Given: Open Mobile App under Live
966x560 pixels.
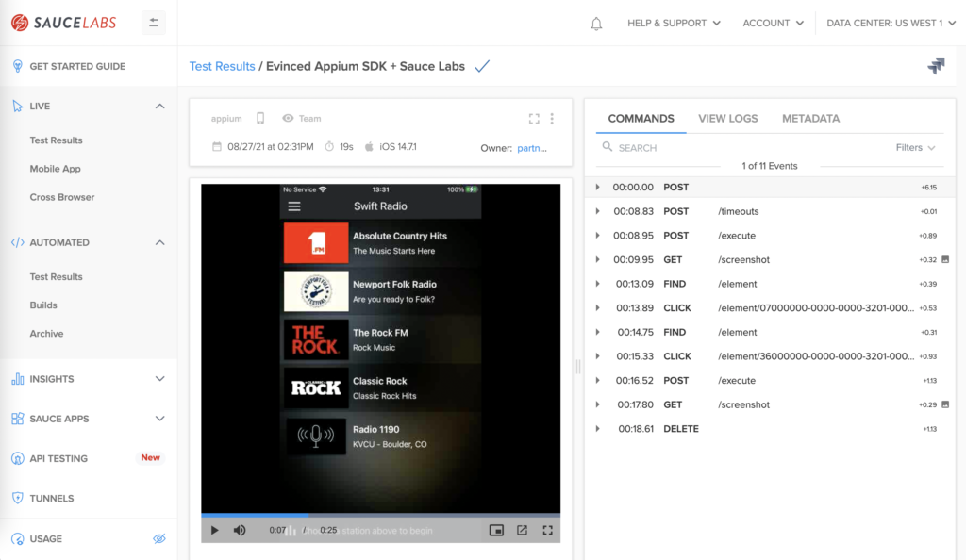Looking at the screenshot, I should [55, 169].
